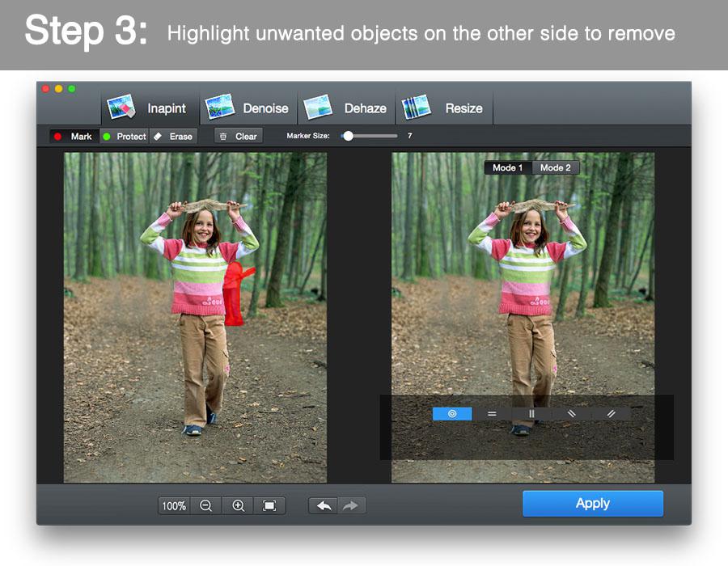The image size is (728, 566).
Task: Click the blue Apply button
Action: [x=593, y=504]
